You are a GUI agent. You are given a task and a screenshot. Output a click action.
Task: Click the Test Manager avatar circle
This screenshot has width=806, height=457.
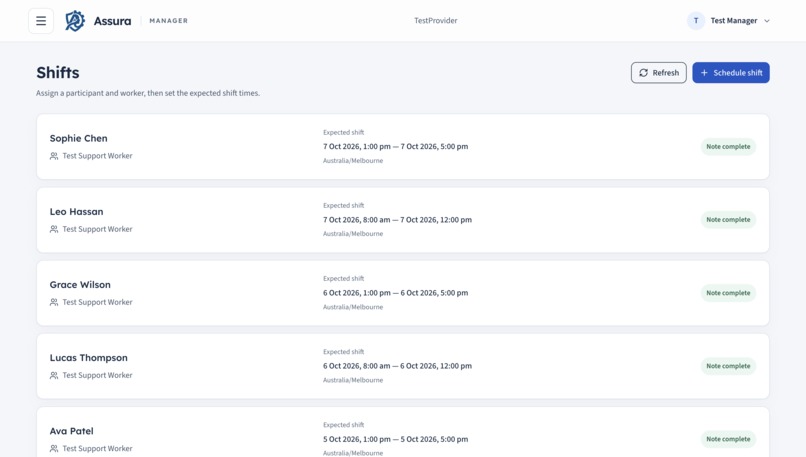pyautogui.click(x=696, y=21)
